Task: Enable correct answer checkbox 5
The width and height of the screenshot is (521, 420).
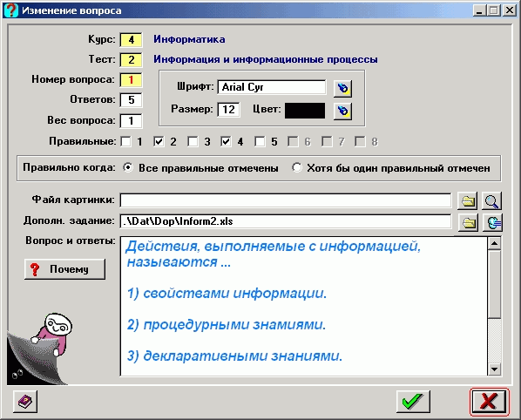Action: coord(260,141)
